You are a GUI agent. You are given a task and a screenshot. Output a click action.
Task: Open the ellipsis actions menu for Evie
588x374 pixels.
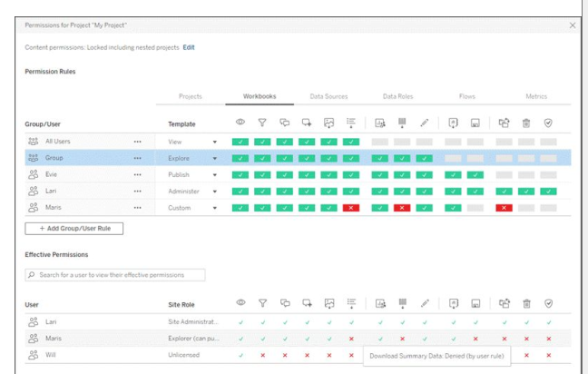click(138, 175)
